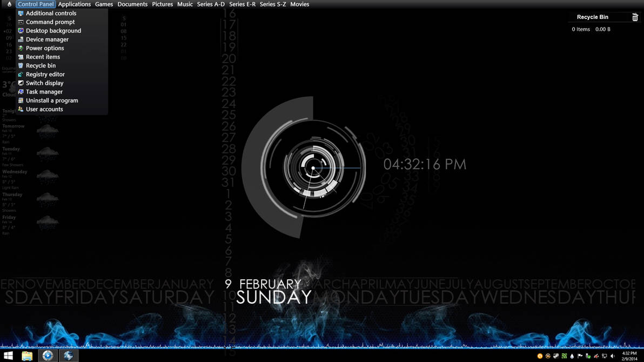Click the '0 Items' recycle bin count
The width and height of the screenshot is (644, 362).
pos(581,29)
